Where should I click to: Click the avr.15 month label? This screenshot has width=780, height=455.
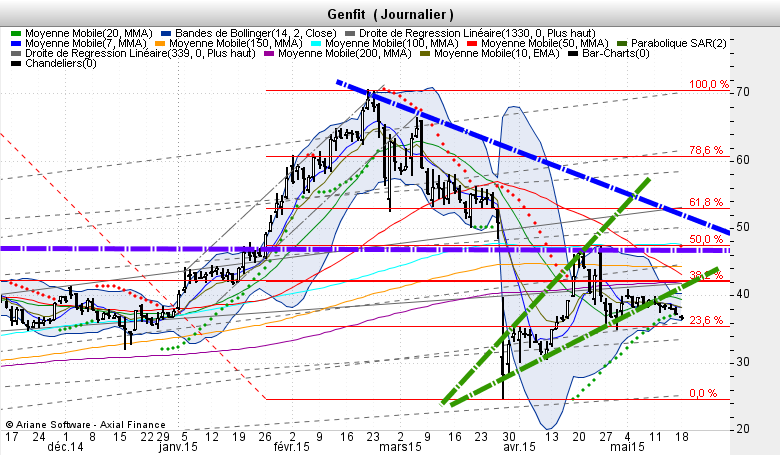tap(519, 447)
